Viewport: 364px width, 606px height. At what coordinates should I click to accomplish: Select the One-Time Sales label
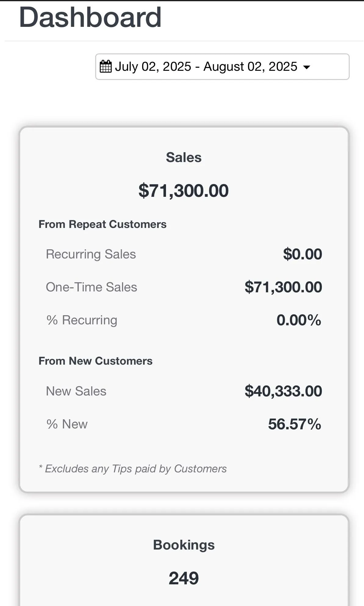click(x=92, y=287)
